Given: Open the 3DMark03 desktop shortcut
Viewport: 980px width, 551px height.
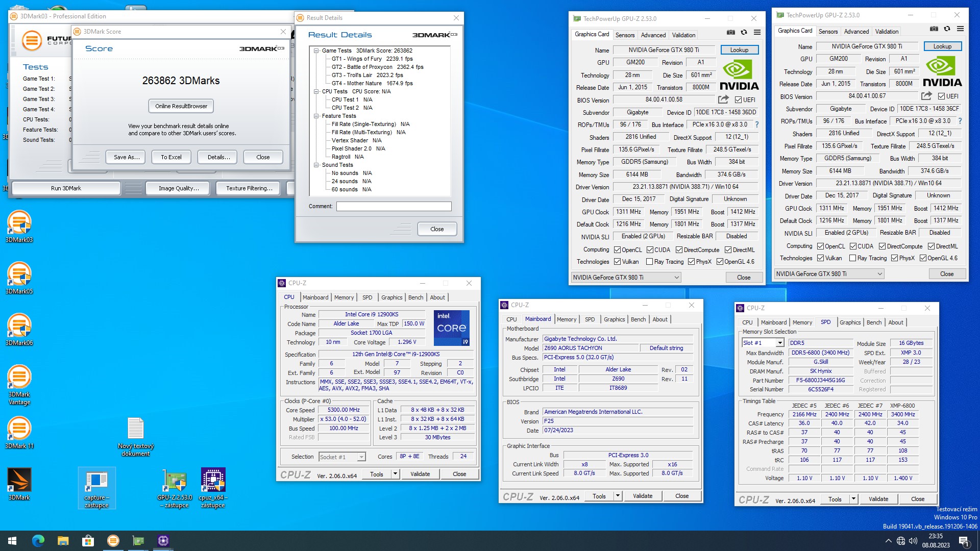Looking at the screenshot, I should pos(19,227).
